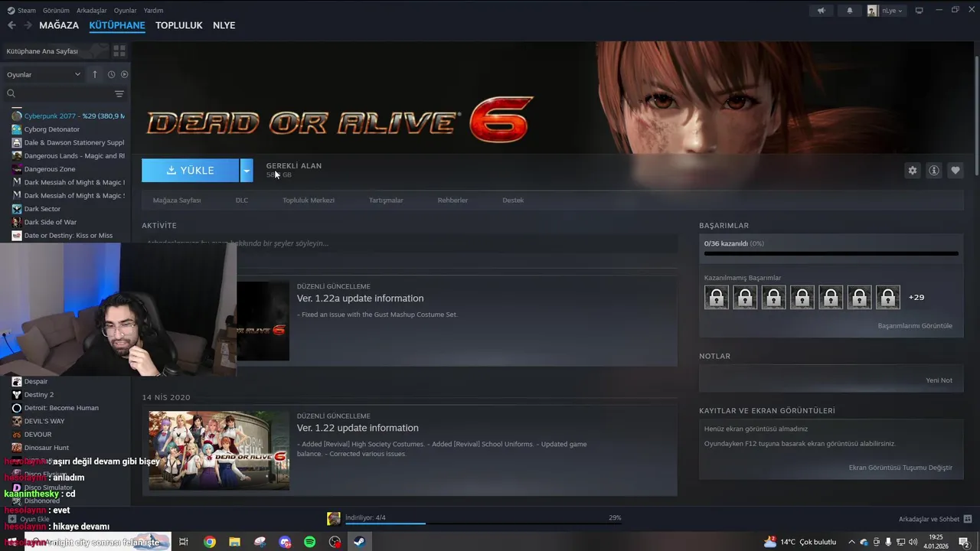Click the activity comment input field

410,243
